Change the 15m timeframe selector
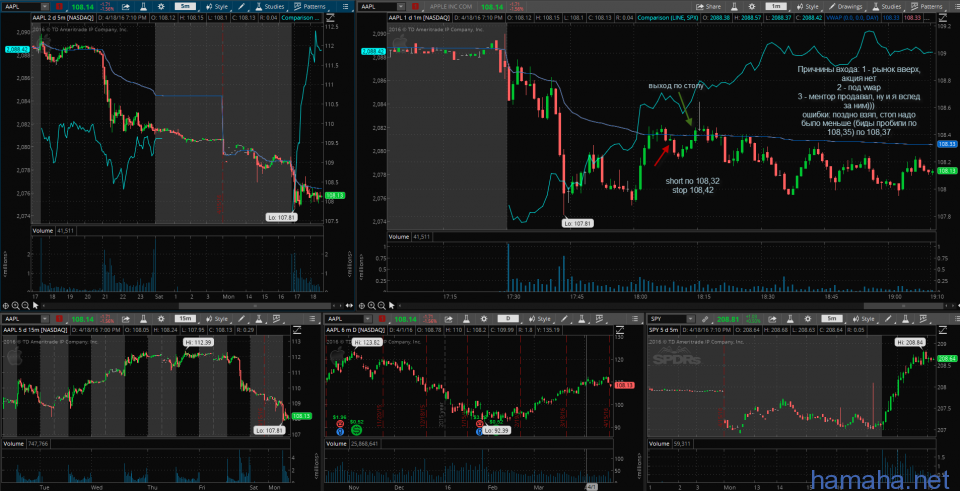The width and height of the screenshot is (960, 491). (x=186, y=318)
